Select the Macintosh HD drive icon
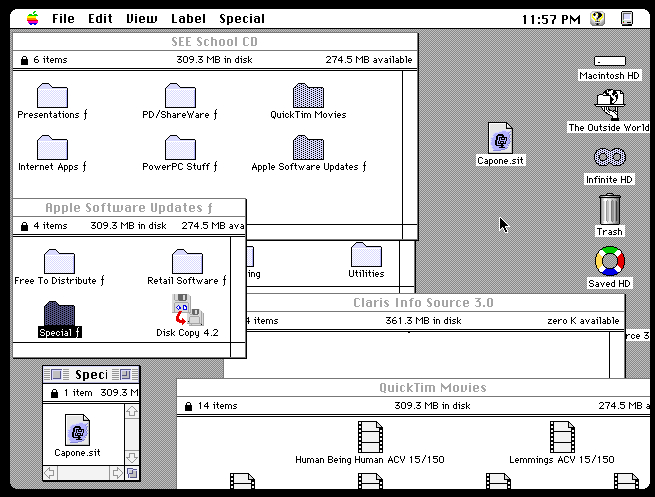This screenshot has height=497, width=655. pos(609,61)
